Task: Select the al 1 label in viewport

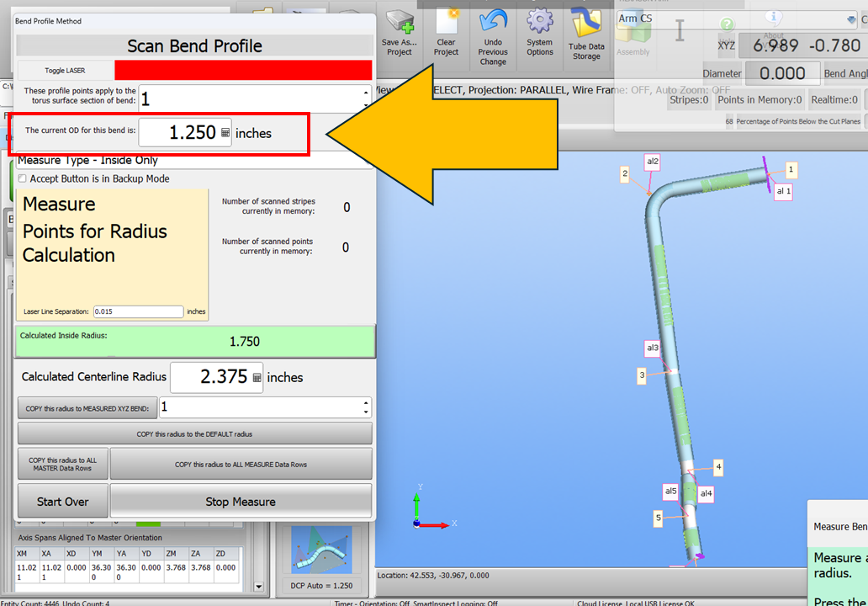Action: [783, 191]
